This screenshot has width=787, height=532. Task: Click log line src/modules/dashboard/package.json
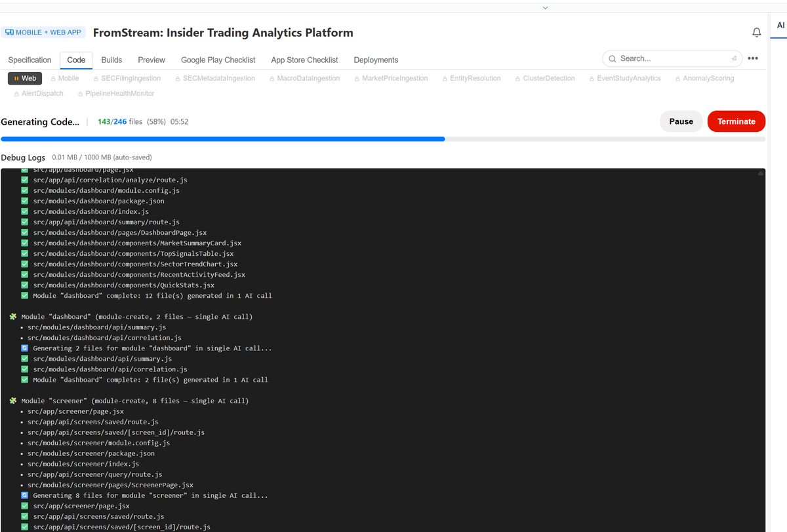(x=98, y=201)
